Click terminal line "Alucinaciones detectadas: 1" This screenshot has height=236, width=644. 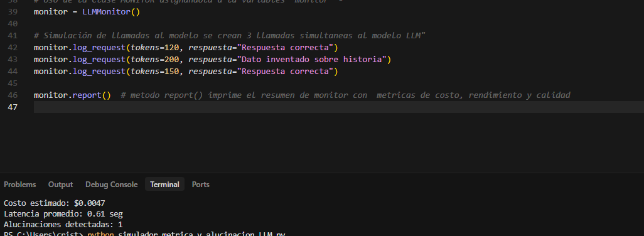coord(63,225)
